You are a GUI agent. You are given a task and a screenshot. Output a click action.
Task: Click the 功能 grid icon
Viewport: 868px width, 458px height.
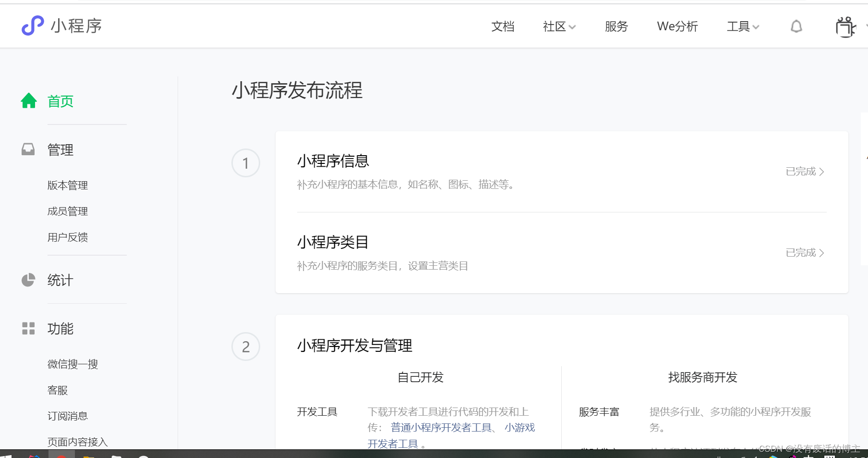28,329
